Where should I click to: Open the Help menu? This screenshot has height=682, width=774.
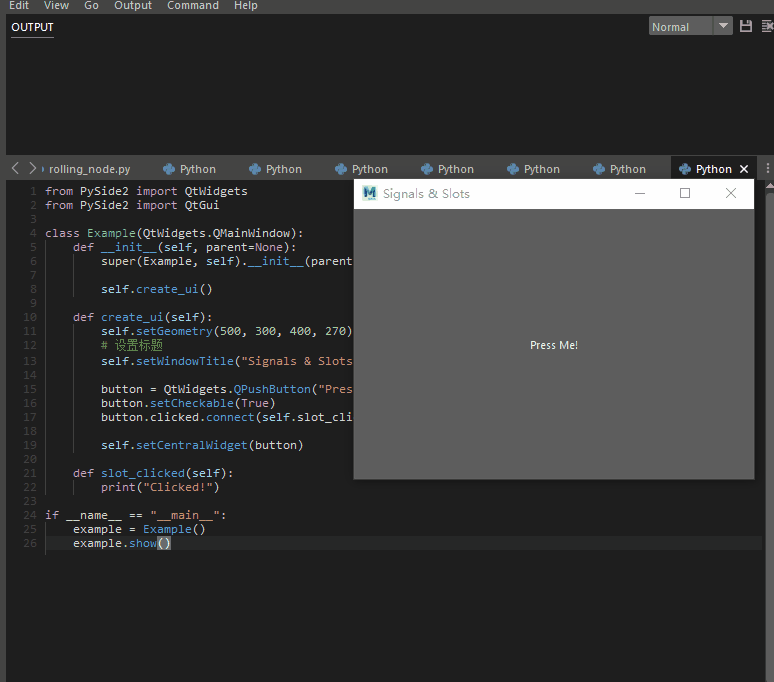click(x=246, y=6)
